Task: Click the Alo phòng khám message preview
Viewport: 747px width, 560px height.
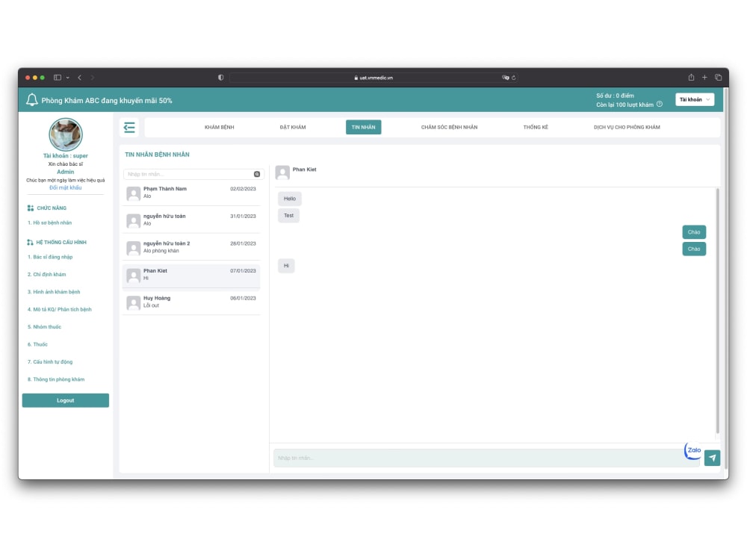Action: (161, 251)
